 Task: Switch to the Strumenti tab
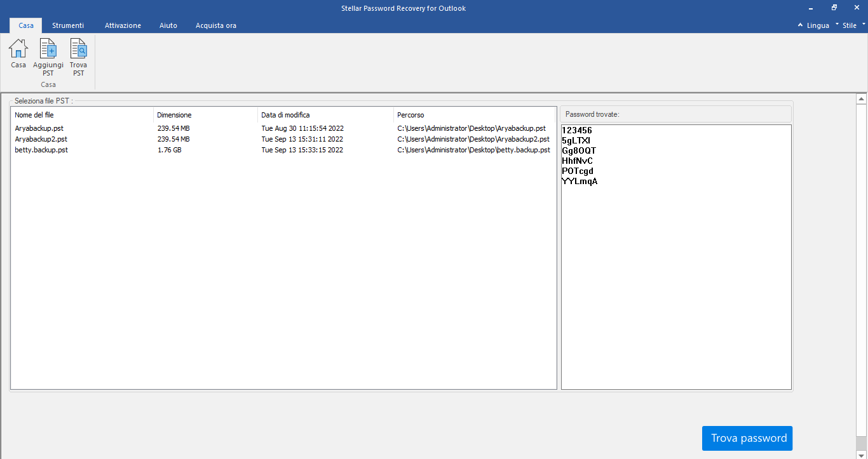pos(68,25)
